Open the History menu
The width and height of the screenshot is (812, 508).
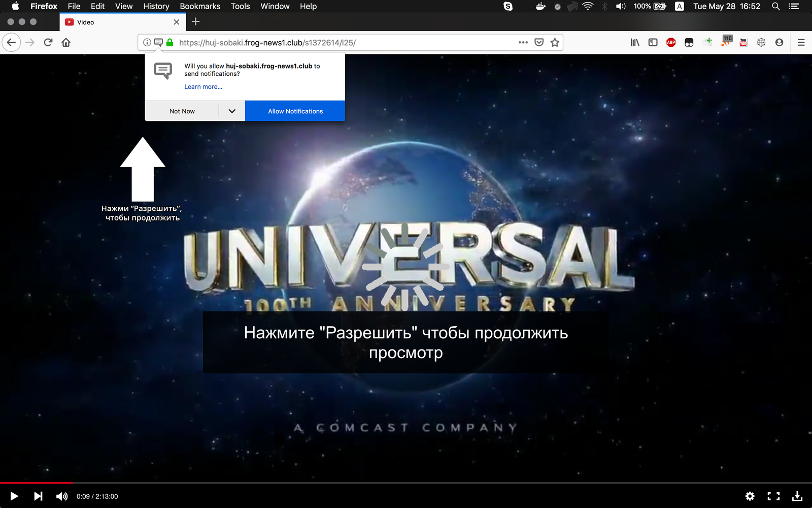(x=156, y=6)
